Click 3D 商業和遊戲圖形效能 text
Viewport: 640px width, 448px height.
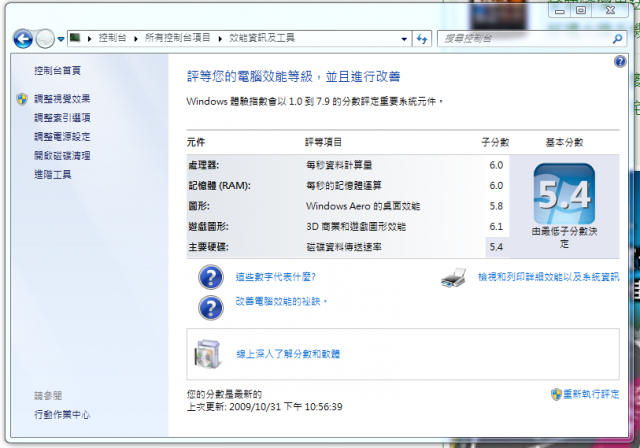click(x=356, y=226)
